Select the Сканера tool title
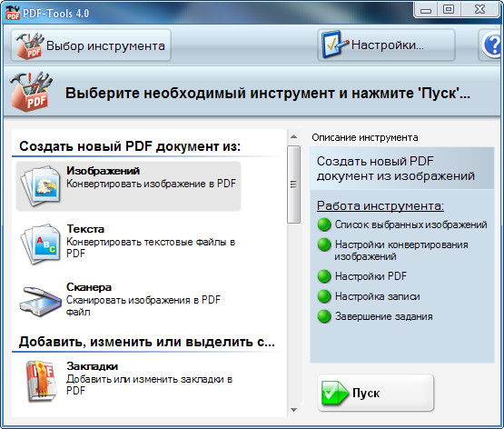 tap(89, 287)
